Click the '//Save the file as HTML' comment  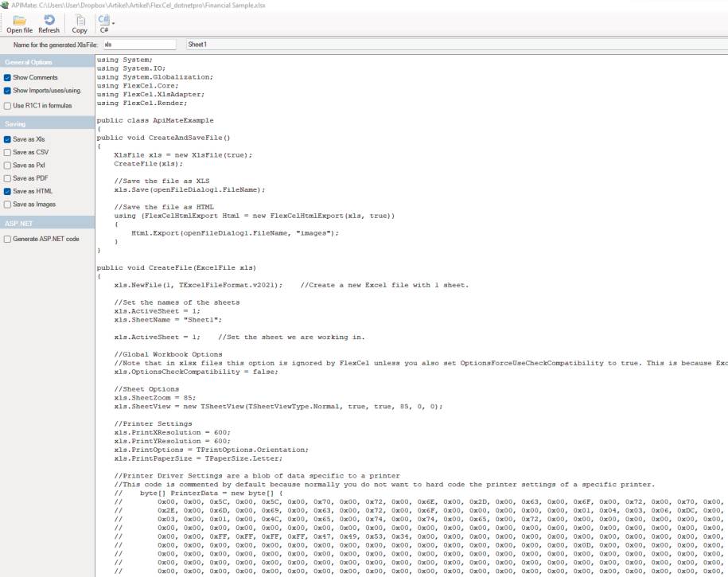pos(164,207)
